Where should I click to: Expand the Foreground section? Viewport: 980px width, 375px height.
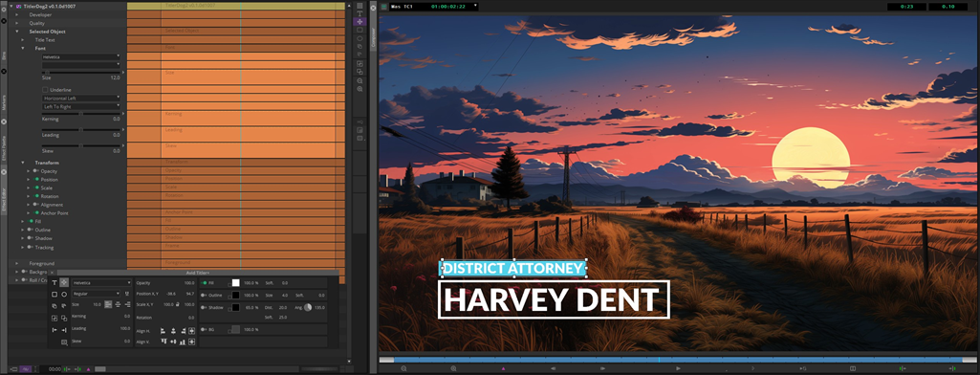[17, 264]
